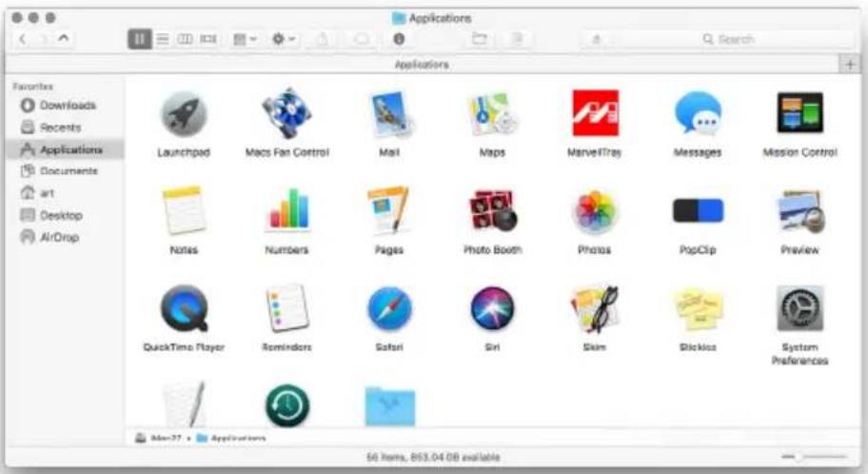
Task: Switch to icon view
Action: tap(140, 39)
